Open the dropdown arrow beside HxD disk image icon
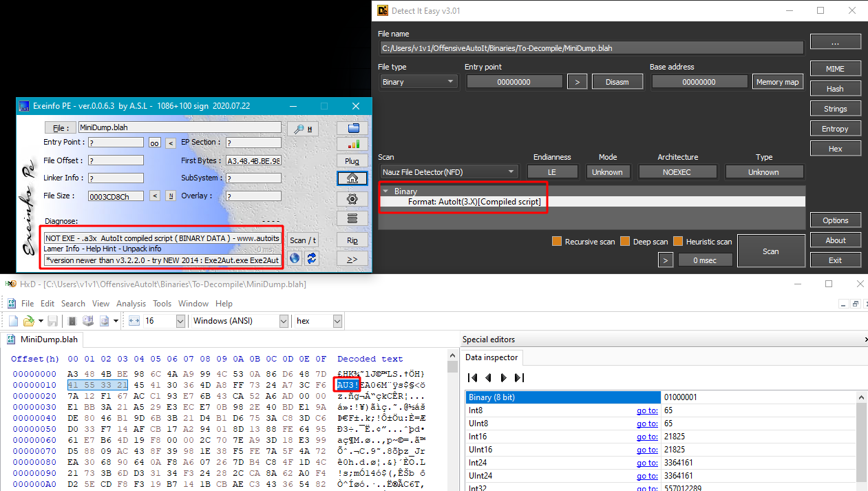This screenshot has height=491, width=868. (x=117, y=321)
